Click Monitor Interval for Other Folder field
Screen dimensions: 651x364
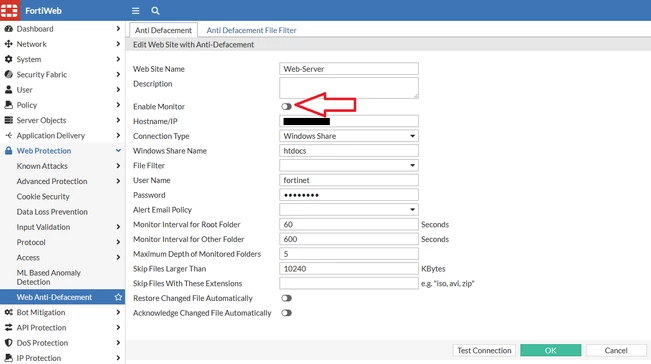tap(349, 239)
